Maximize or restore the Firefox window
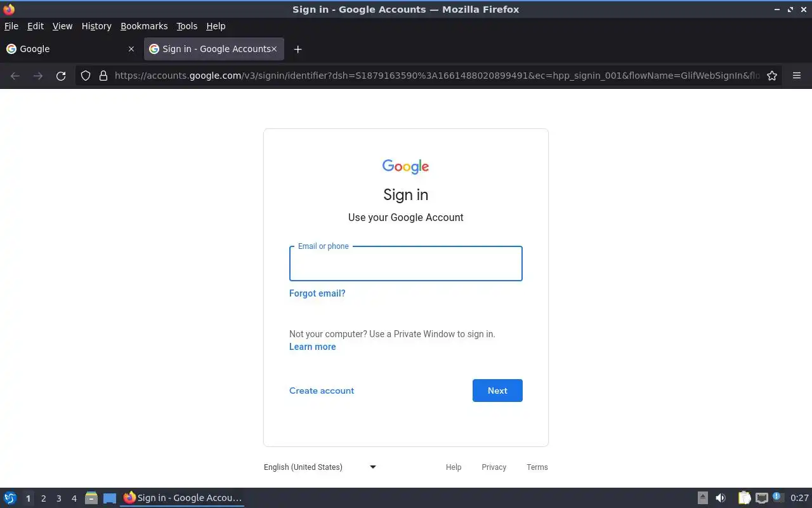The width and height of the screenshot is (812, 508). (790, 10)
